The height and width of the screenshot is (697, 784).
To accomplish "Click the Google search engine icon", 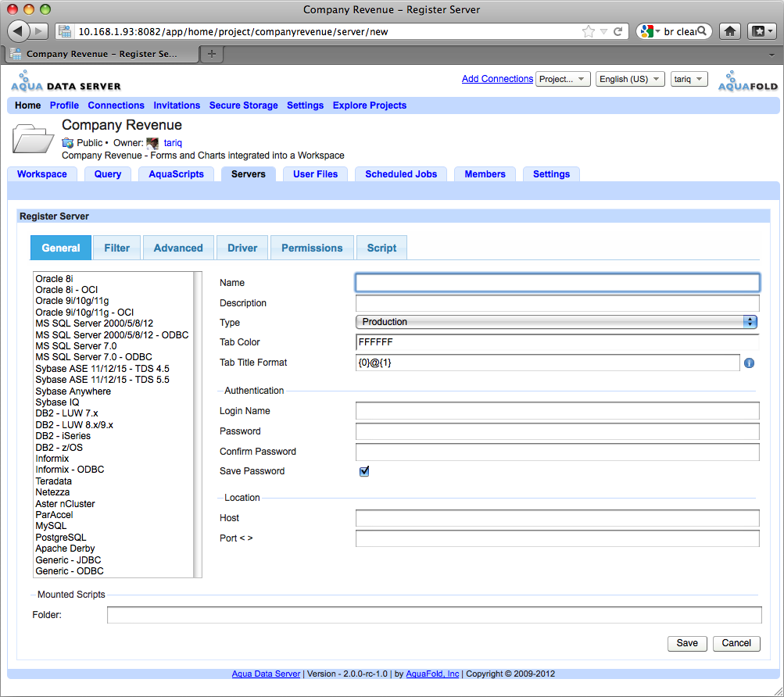I will tap(647, 31).
